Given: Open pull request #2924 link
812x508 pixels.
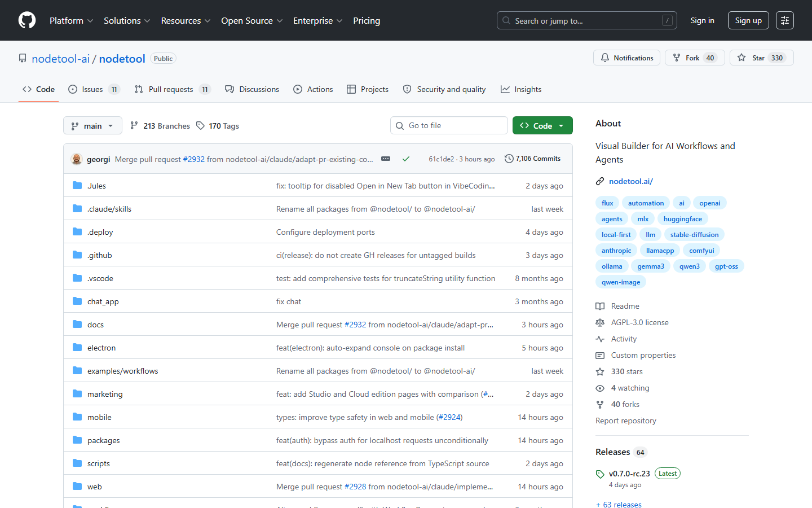Looking at the screenshot, I should (x=449, y=417).
